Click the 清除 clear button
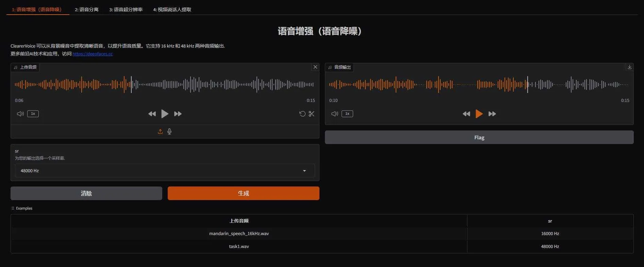Image resolution: width=644 pixels, height=267 pixels. point(86,193)
